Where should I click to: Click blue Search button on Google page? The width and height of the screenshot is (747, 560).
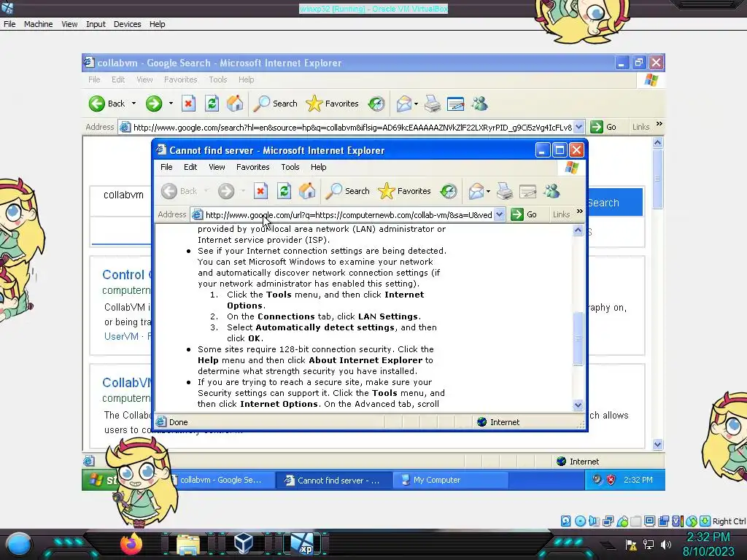click(614, 203)
